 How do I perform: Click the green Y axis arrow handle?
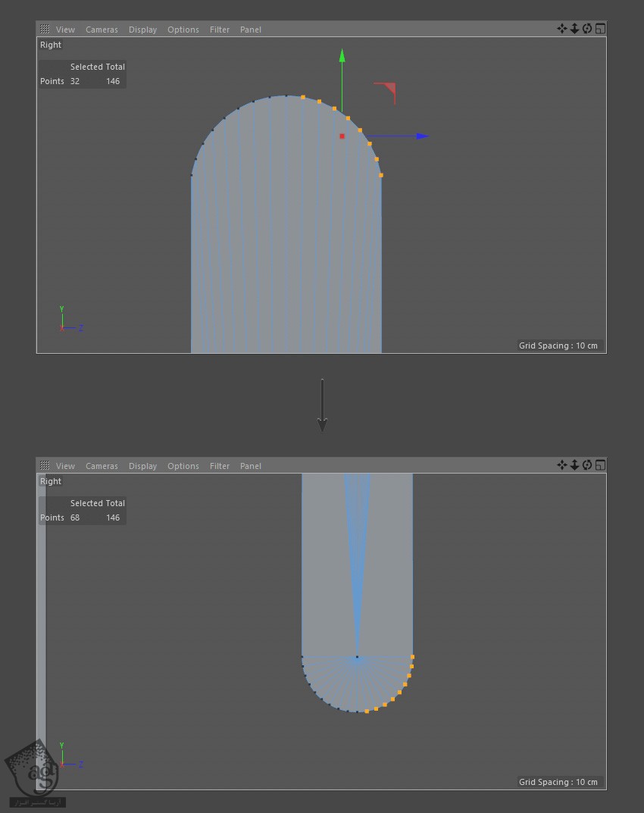pos(342,55)
